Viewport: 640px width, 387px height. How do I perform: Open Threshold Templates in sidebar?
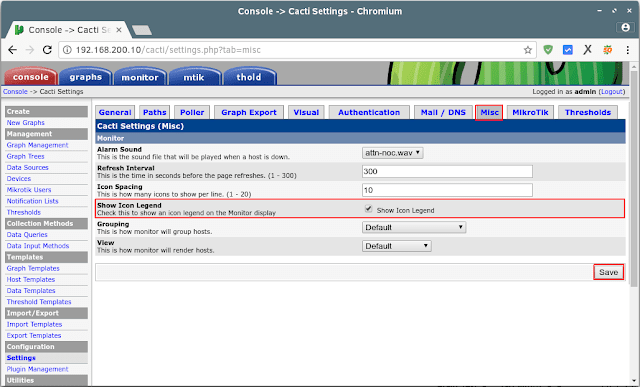pos(39,302)
